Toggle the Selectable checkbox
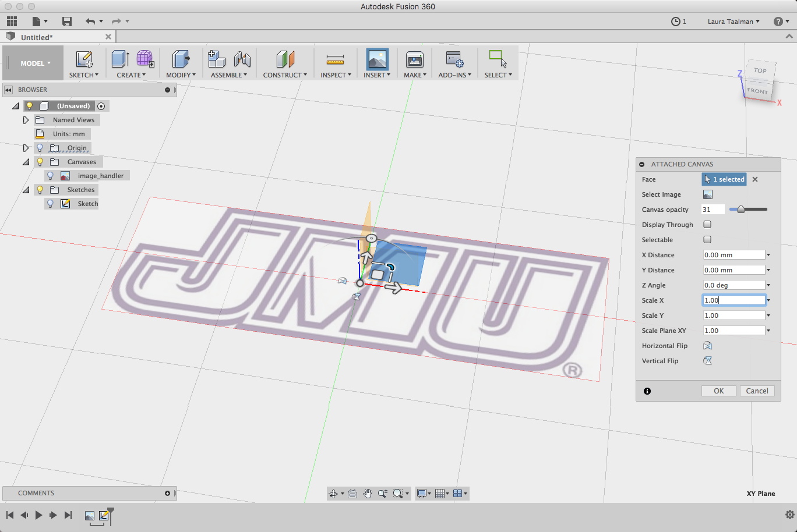This screenshot has height=532, width=797. (707, 240)
